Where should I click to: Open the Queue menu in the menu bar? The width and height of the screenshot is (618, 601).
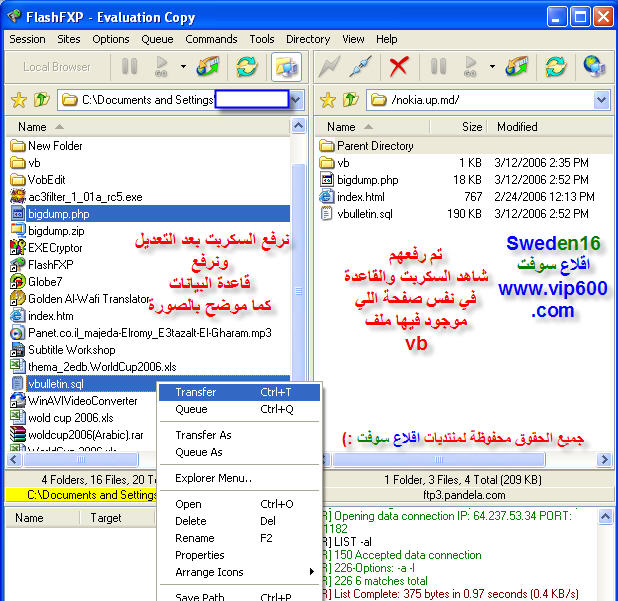click(157, 39)
